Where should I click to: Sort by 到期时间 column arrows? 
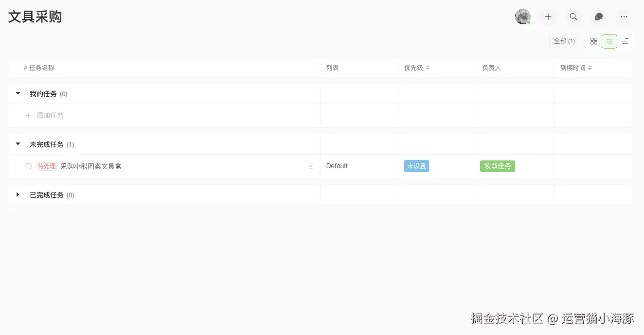590,68
